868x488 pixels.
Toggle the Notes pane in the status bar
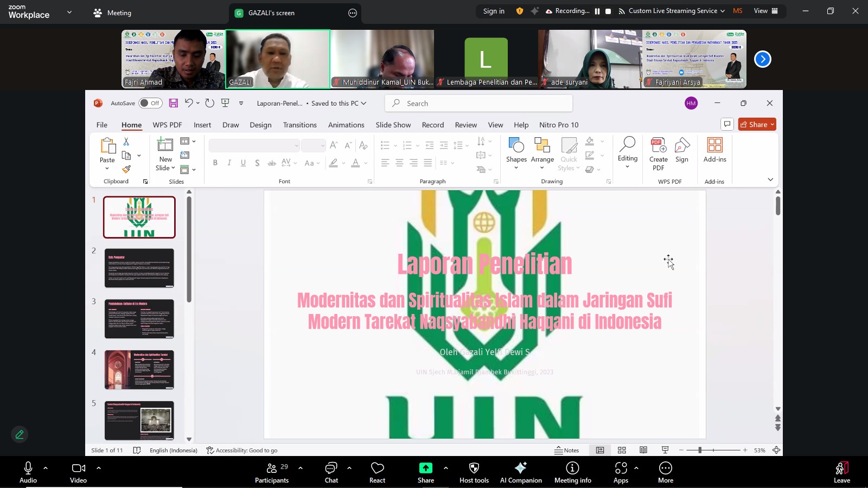566,450
